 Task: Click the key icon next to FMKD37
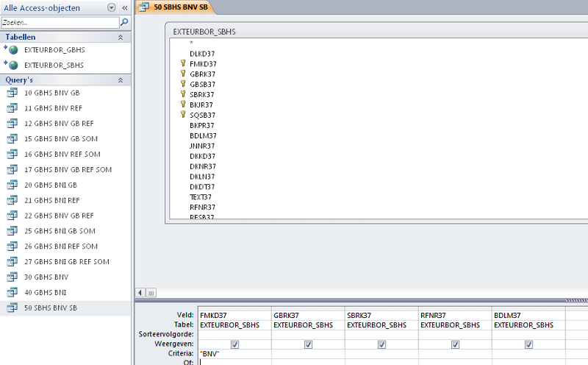183,63
